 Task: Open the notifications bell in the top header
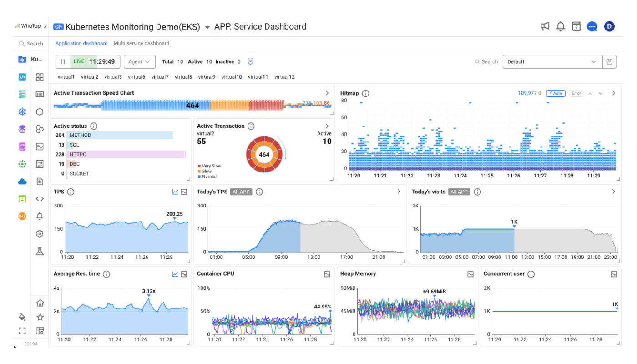561,26
